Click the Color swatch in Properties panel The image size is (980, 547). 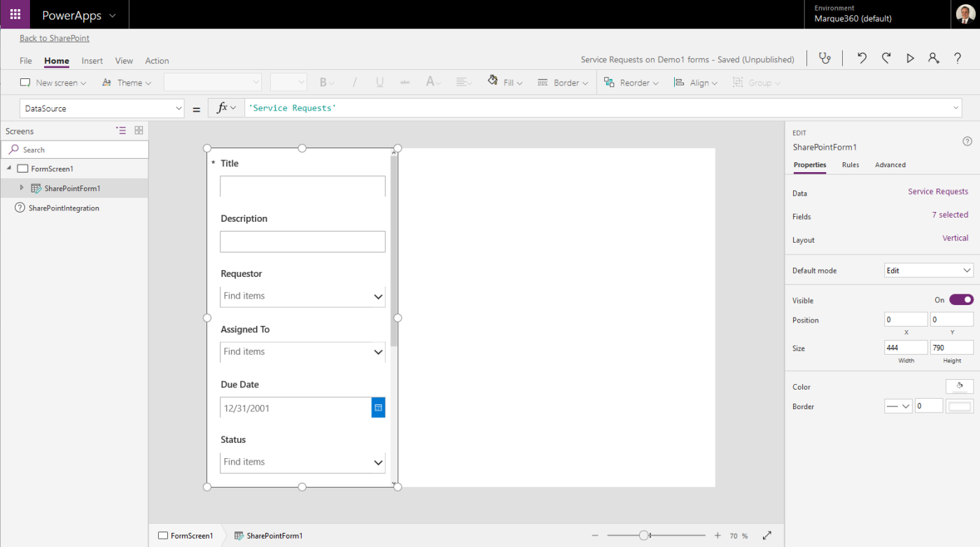pyautogui.click(x=959, y=386)
